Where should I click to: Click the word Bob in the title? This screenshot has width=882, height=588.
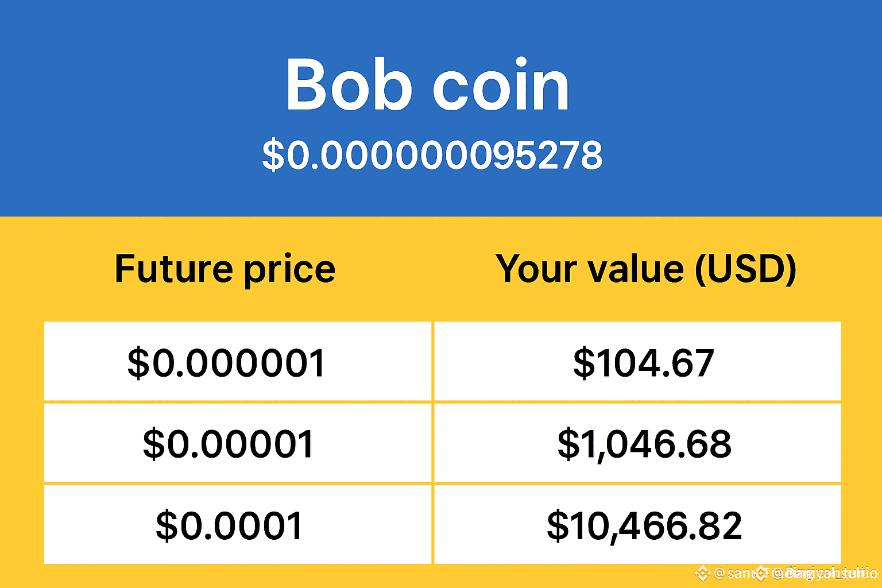coord(349,85)
